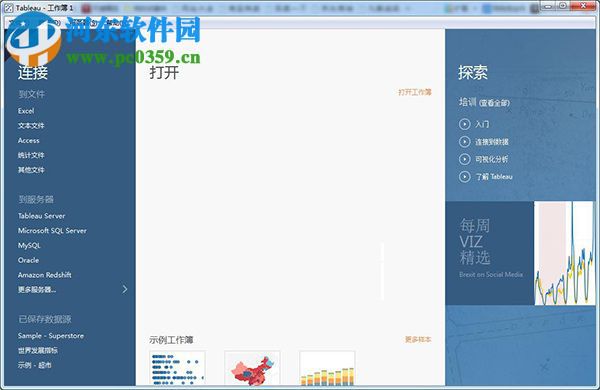600x390 pixels.
Task: Connect to an Excel file
Action: click(x=26, y=111)
